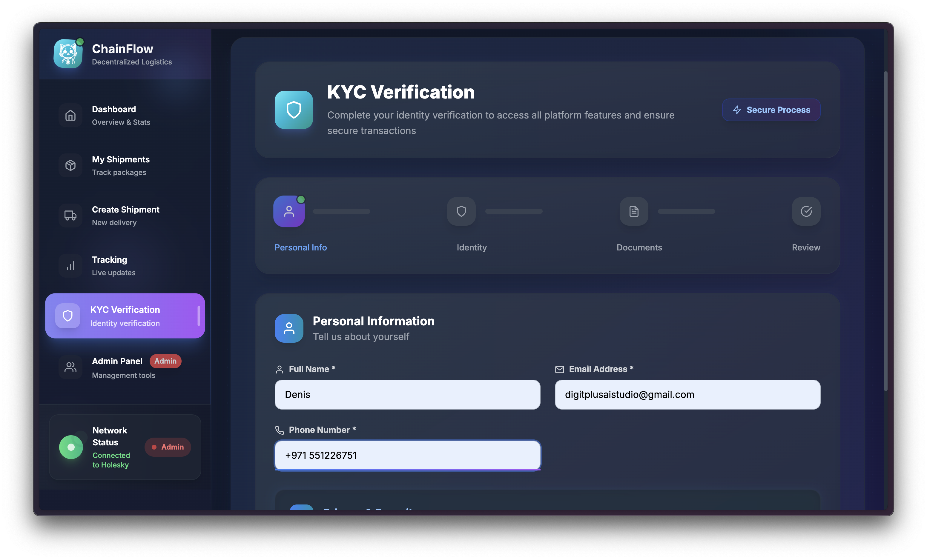Click the Full Name input field
This screenshot has height=560, width=927.
407,395
